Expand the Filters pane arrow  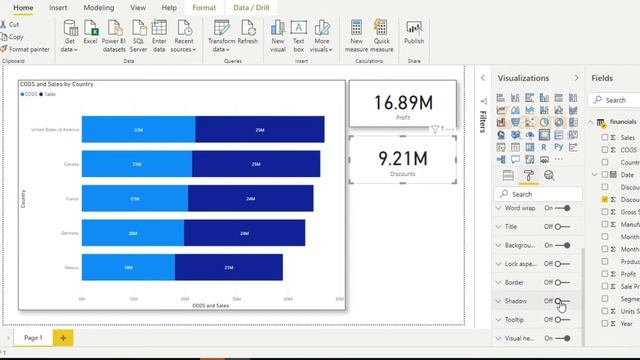(x=483, y=78)
